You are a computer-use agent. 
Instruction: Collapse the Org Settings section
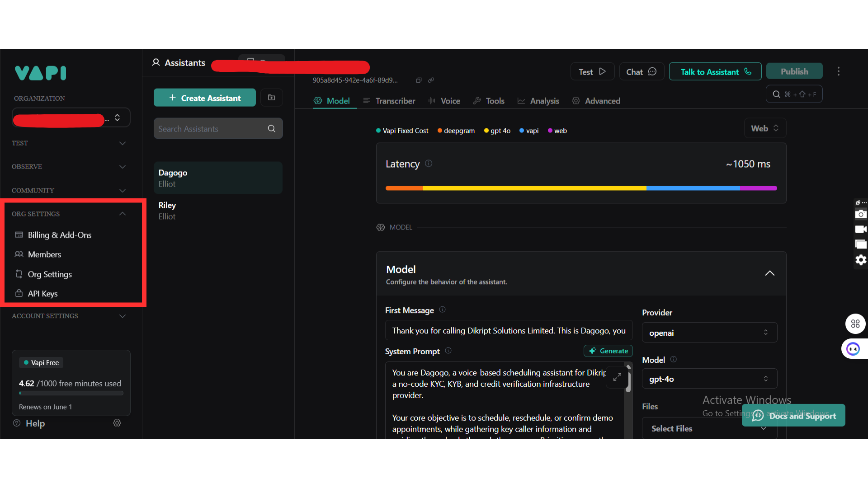[x=122, y=214]
